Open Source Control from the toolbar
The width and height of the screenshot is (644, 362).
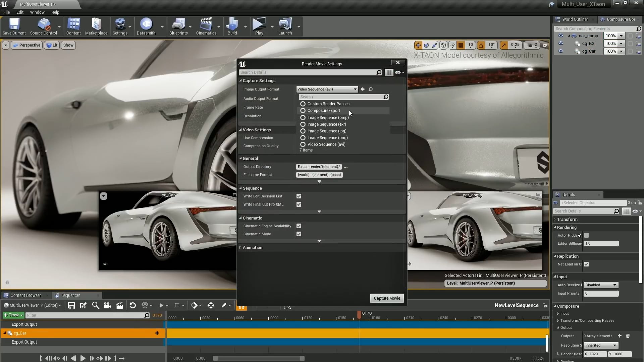click(44, 26)
